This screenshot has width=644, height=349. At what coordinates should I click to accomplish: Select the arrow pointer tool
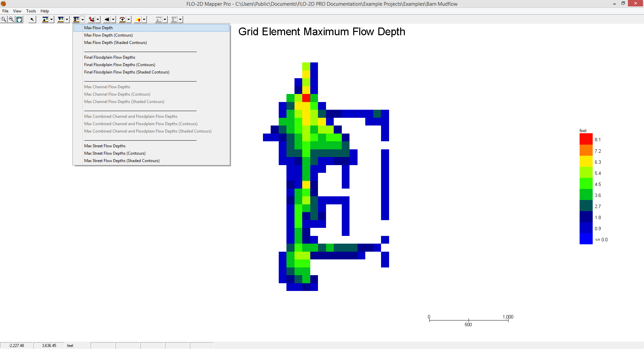(32, 19)
